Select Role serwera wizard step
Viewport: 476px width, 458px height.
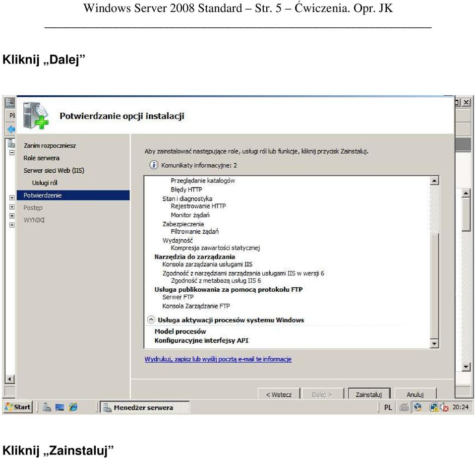pos(42,158)
